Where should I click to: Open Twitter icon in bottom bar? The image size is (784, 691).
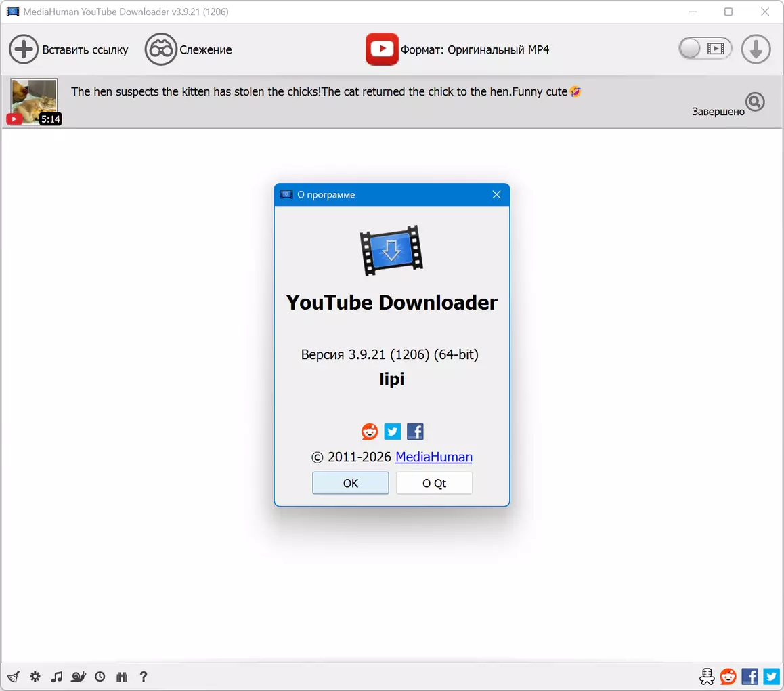(771, 677)
